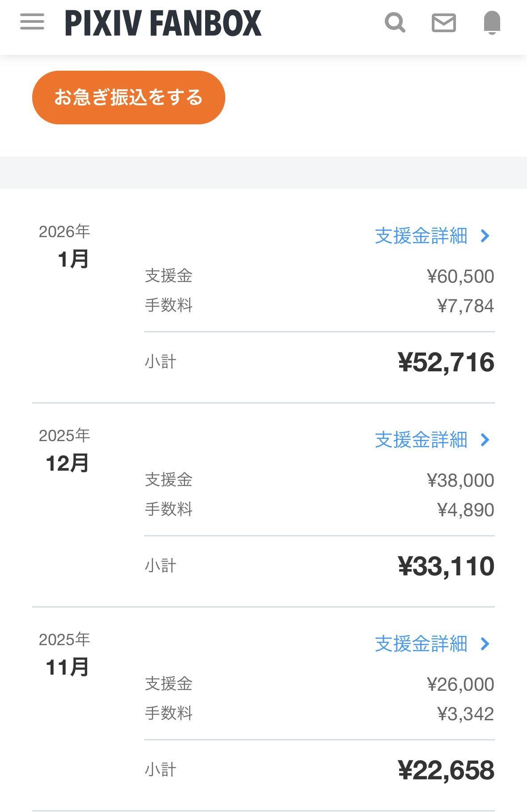The width and height of the screenshot is (527, 812).
Task: Open messages via the envelope icon
Action: (x=443, y=22)
